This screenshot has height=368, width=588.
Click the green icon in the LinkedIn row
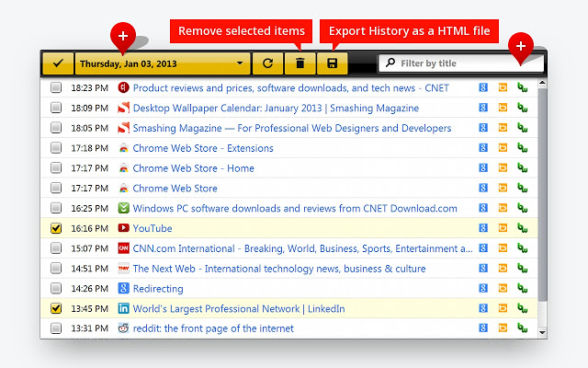522,308
